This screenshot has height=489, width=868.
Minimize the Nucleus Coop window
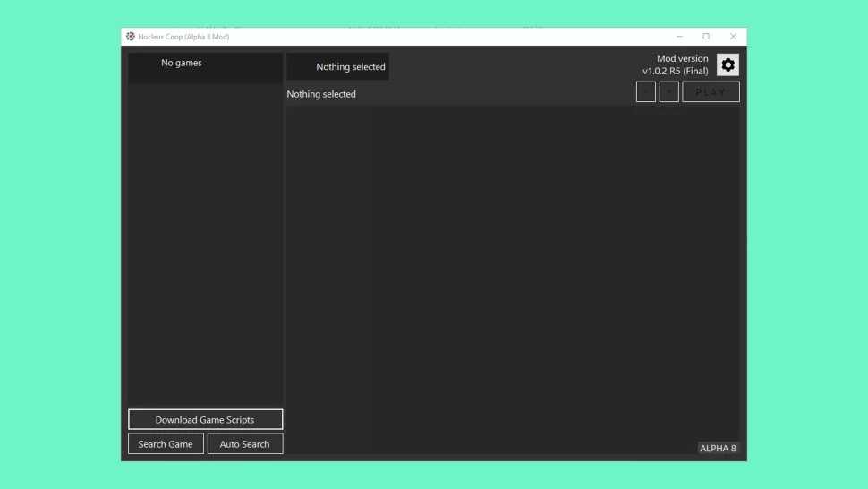(x=679, y=37)
